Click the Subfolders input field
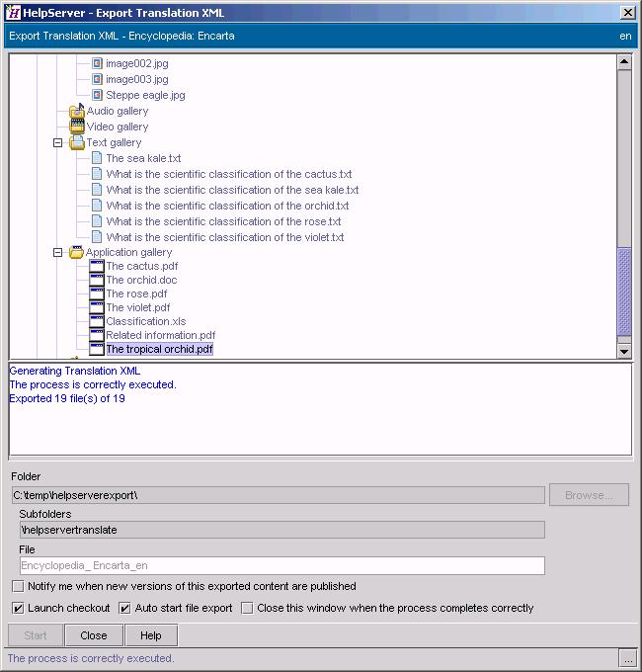The height and width of the screenshot is (672, 642). 282,530
